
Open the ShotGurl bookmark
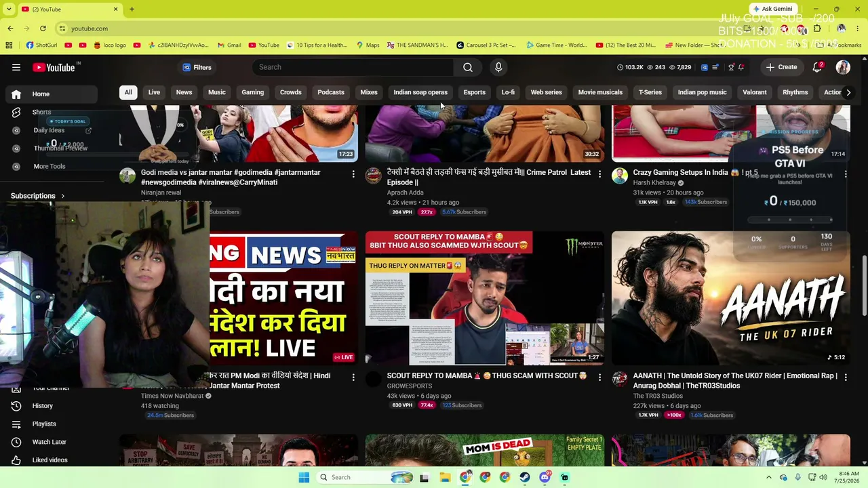click(42, 45)
